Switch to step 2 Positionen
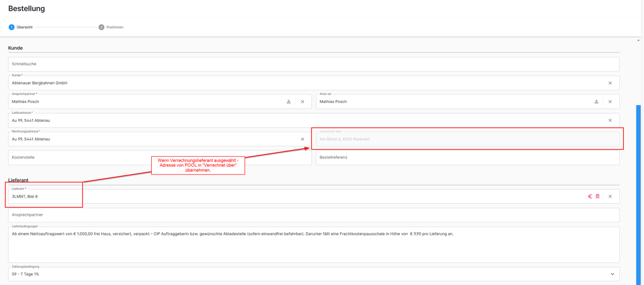The height and width of the screenshot is (285, 644). tap(111, 27)
